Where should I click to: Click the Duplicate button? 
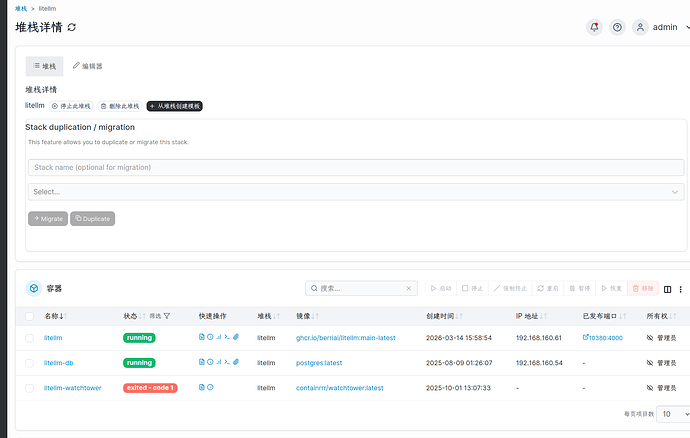[x=92, y=219]
